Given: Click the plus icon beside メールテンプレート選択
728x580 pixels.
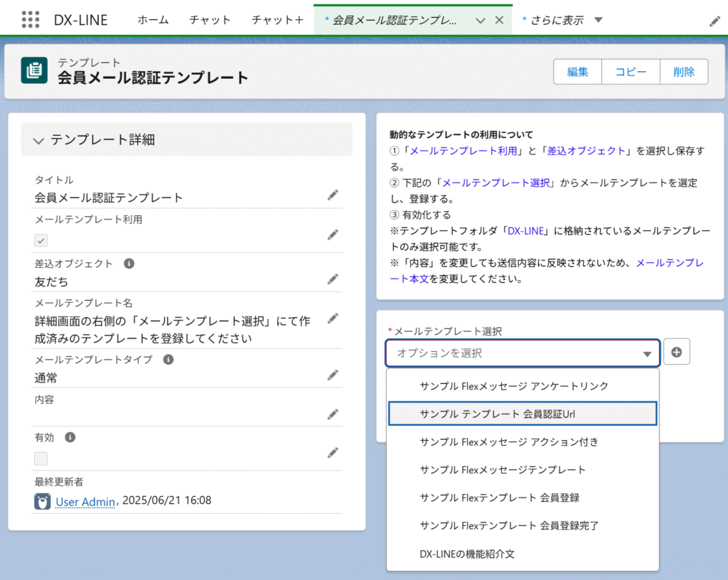Looking at the screenshot, I should point(677,352).
